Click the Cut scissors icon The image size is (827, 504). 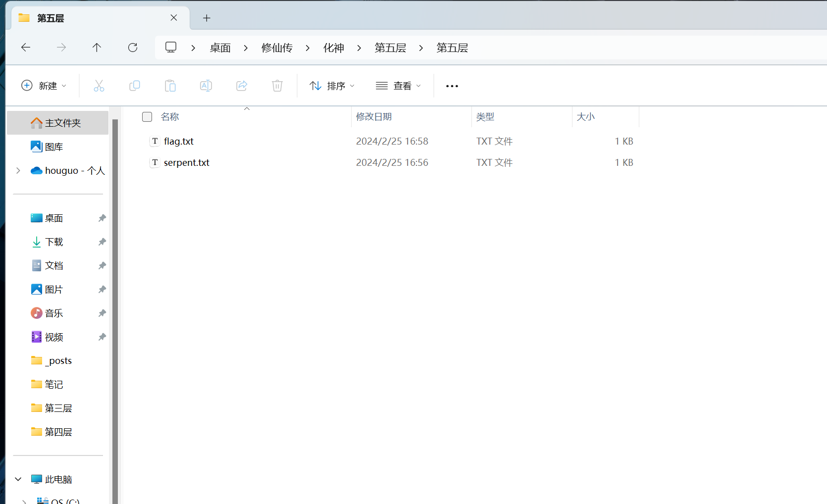(99, 86)
